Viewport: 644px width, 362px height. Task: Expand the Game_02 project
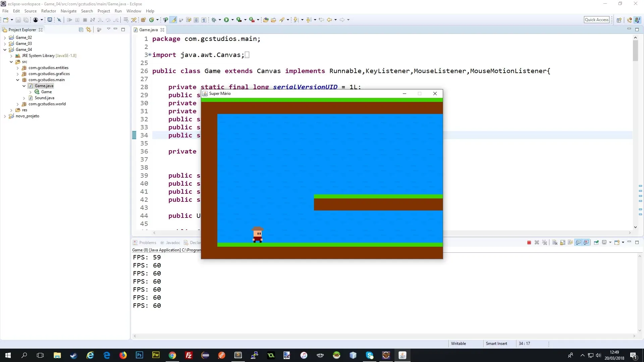tap(5, 38)
